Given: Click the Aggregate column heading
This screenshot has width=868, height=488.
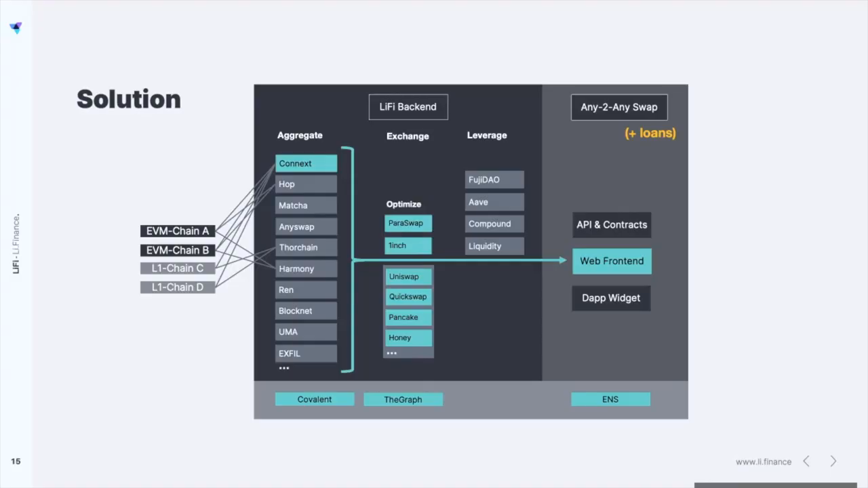Looking at the screenshot, I should tap(300, 136).
